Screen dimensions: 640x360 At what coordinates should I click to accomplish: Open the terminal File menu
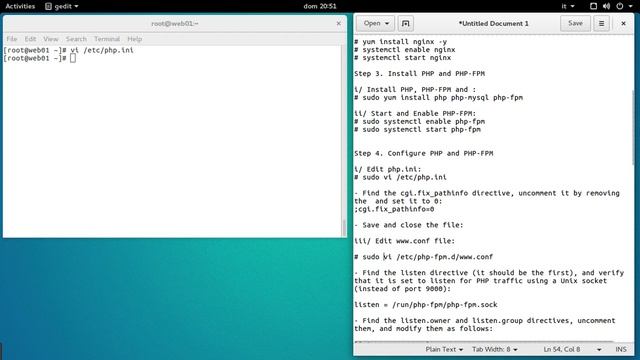(x=11, y=39)
